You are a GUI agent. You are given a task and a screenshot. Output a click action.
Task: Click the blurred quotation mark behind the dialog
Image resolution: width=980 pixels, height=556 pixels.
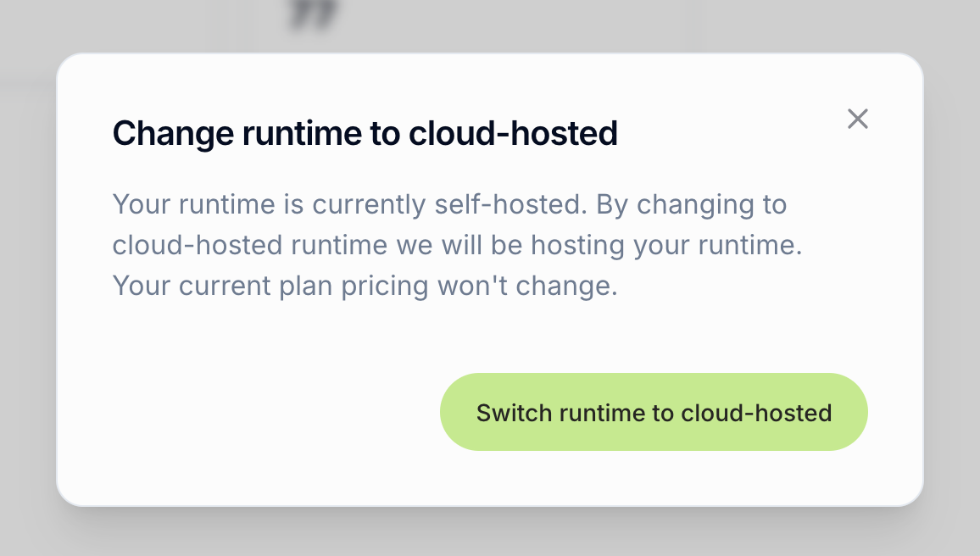[314, 15]
